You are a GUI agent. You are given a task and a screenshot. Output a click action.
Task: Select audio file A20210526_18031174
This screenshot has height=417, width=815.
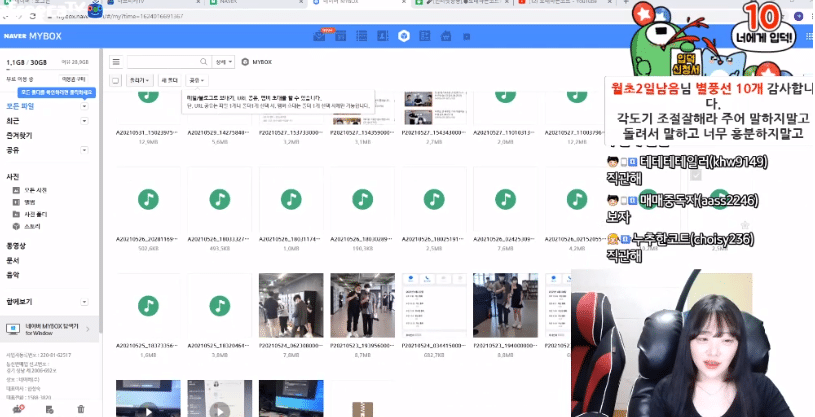[291, 199]
